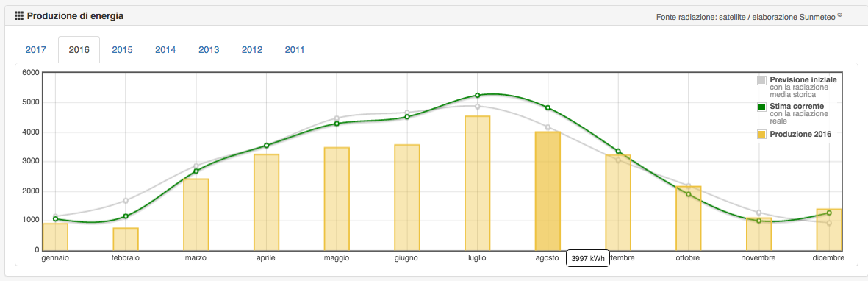The image size is (868, 281).
Task: Click the yellow Produzione 2016 legend swatch
Action: (x=761, y=134)
